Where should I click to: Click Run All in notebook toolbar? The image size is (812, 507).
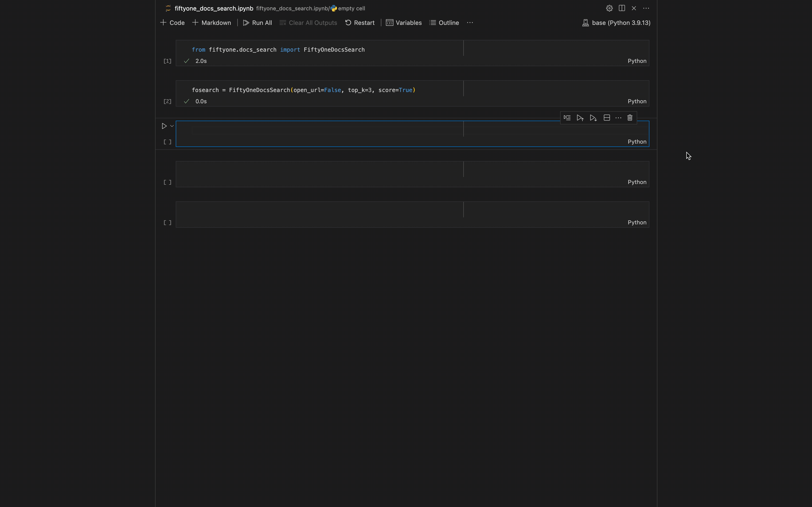tap(257, 23)
